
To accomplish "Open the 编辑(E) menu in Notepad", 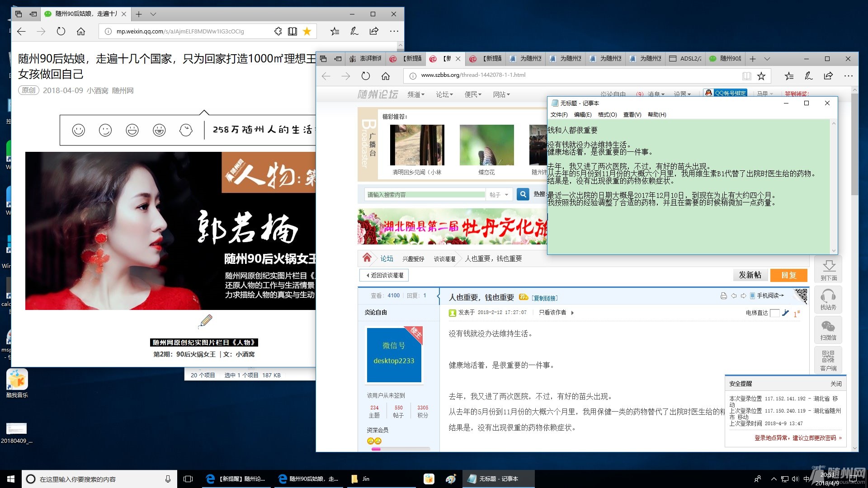I will 583,115.
